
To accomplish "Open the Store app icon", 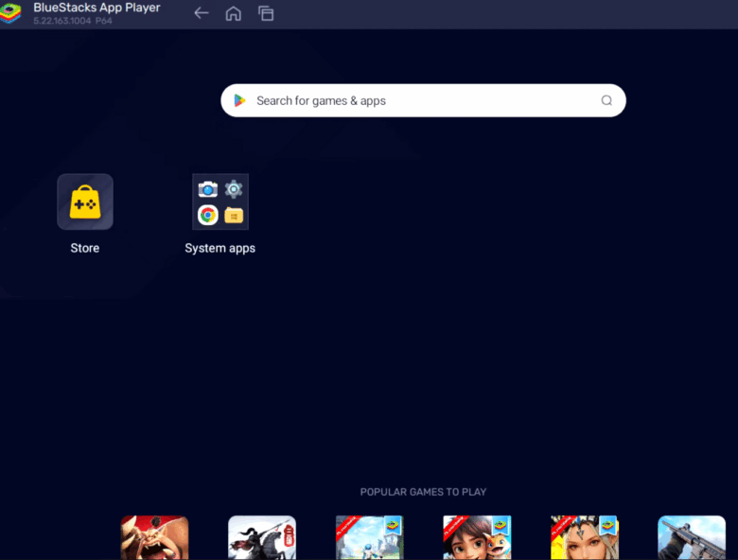I will [x=85, y=201].
